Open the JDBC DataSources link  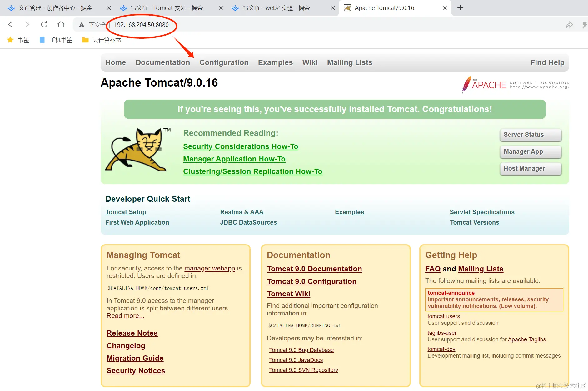click(x=248, y=222)
